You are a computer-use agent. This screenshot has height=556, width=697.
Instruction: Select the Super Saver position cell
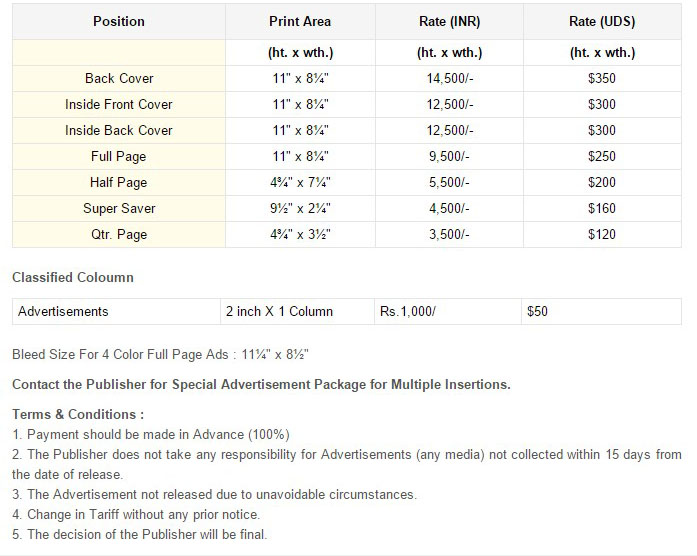(119, 208)
